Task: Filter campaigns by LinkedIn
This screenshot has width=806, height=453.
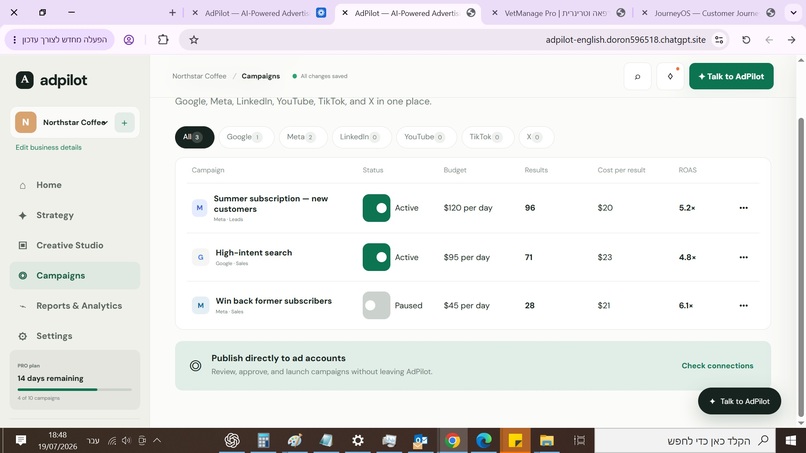Action: pyautogui.click(x=361, y=137)
